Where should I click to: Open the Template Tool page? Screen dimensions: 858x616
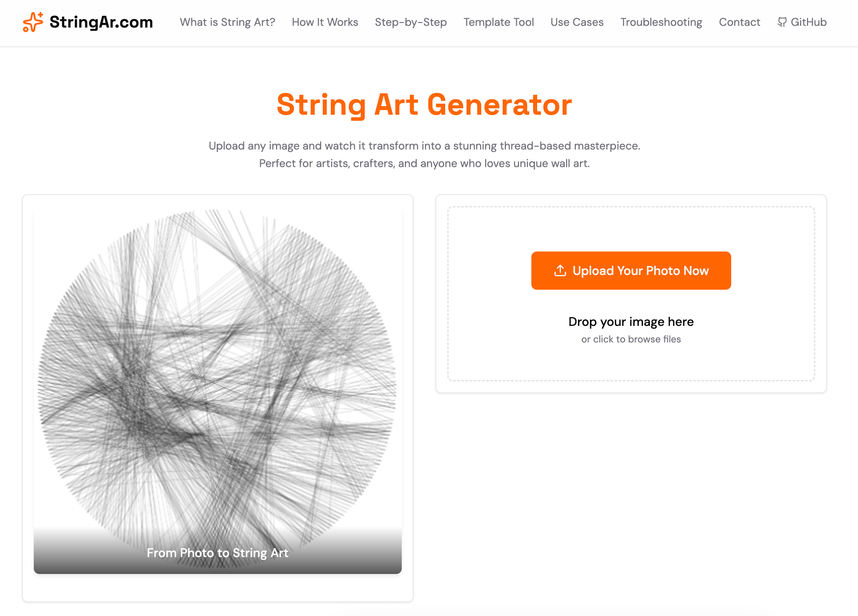[499, 22]
